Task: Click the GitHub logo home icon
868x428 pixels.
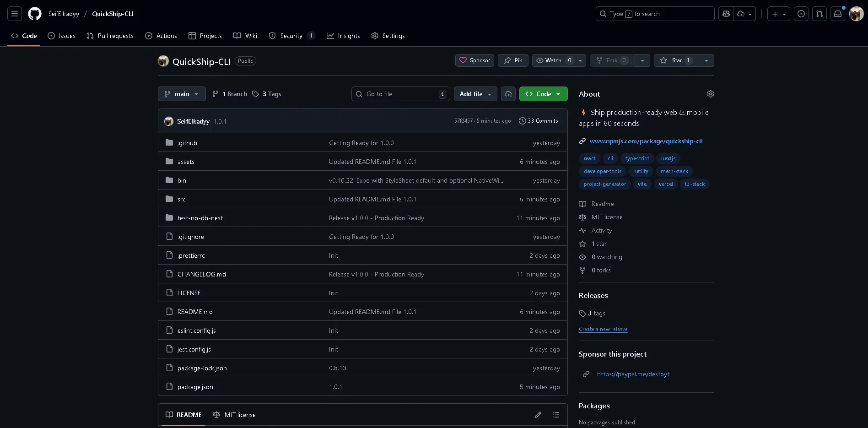Action: tap(35, 14)
